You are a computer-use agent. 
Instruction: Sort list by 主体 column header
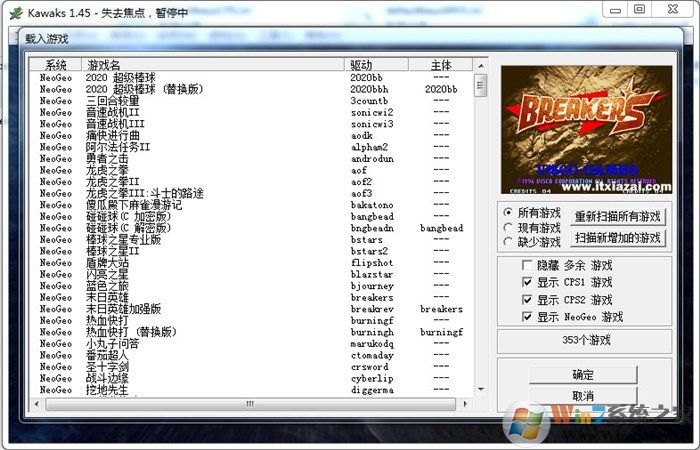[441, 65]
